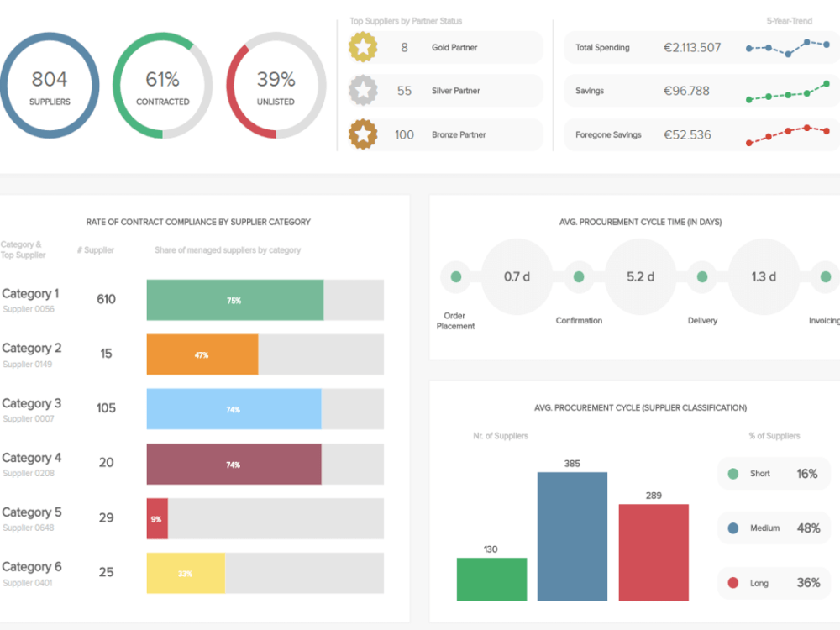
Task: Select the Bronze Partner badge icon
Action: [363, 134]
